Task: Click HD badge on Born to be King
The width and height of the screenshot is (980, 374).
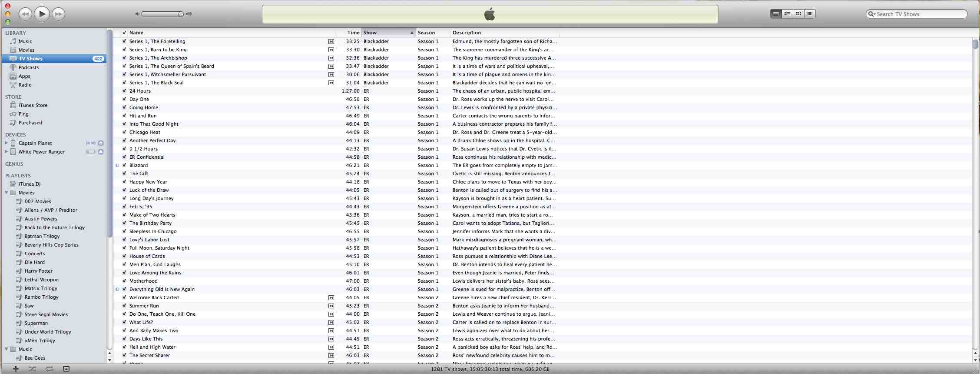Action: pos(331,50)
